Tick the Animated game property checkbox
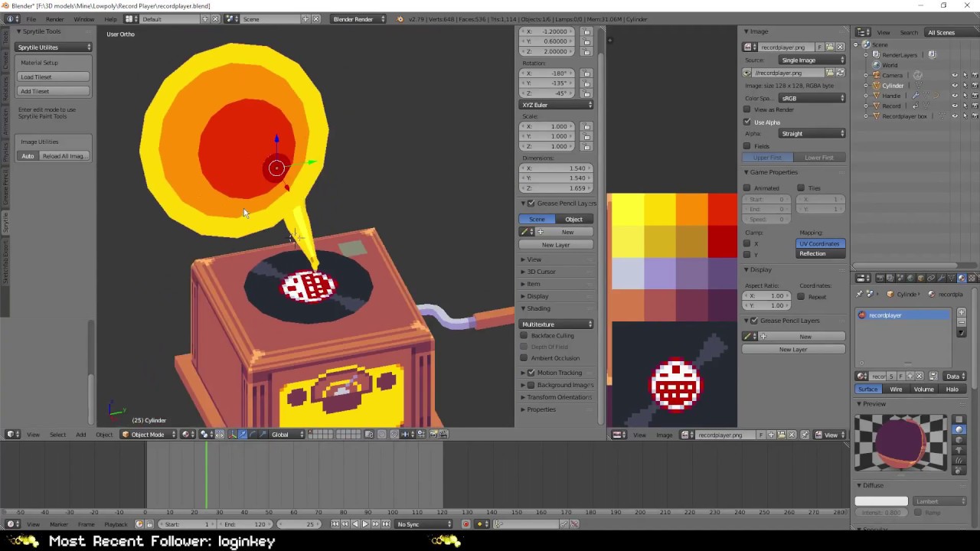Screen dimensions: 980x551 click(x=747, y=187)
